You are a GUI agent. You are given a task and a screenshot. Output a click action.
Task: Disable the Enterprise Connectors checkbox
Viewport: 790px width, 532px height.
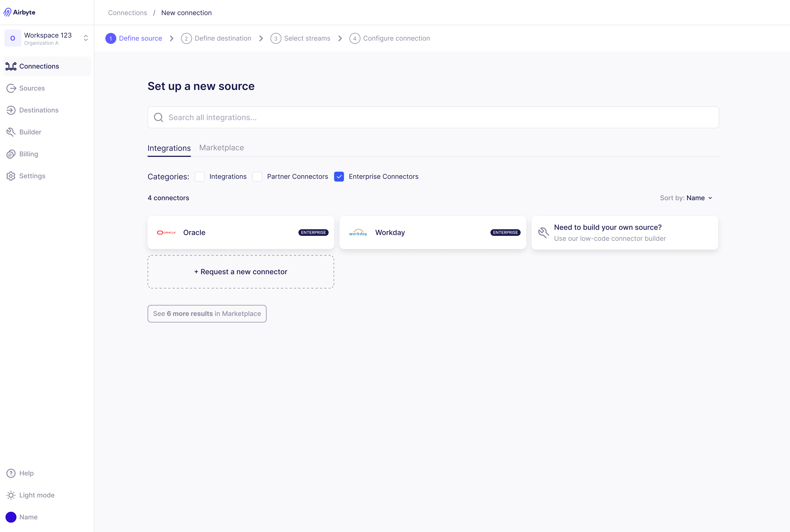coord(339,176)
